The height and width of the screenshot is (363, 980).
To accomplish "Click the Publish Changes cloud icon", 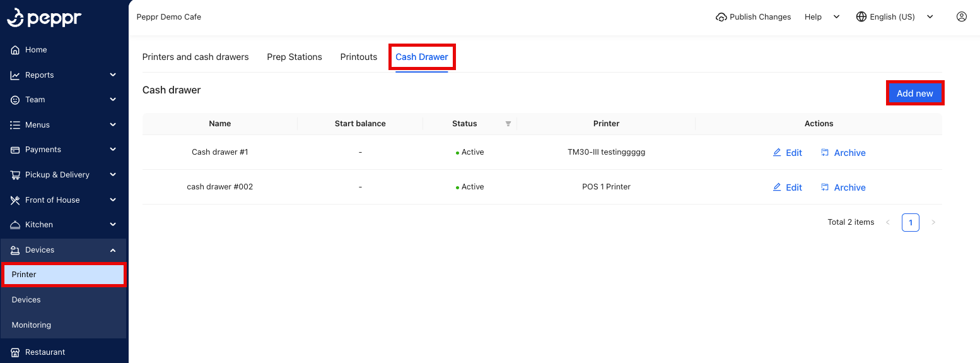I will [x=721, y=17].
